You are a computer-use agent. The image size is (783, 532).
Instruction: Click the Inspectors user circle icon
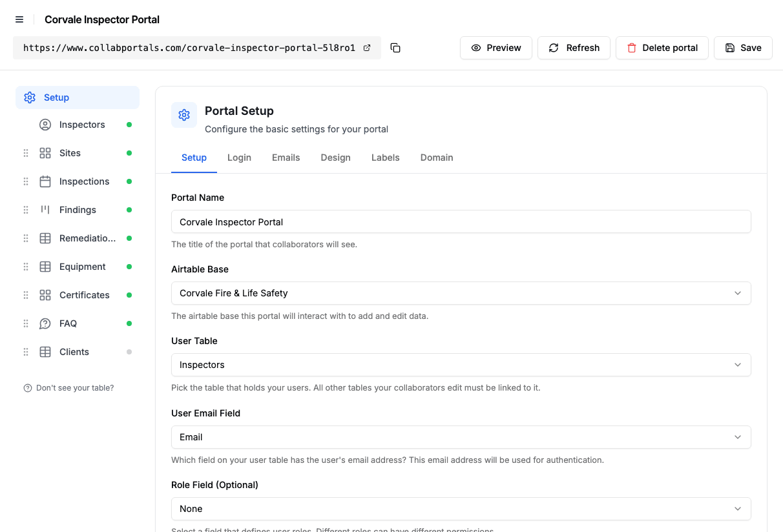coord(45,125)
